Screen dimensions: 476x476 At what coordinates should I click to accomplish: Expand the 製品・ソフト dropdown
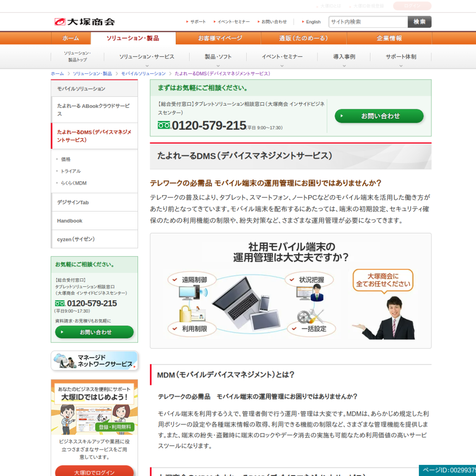218,57
